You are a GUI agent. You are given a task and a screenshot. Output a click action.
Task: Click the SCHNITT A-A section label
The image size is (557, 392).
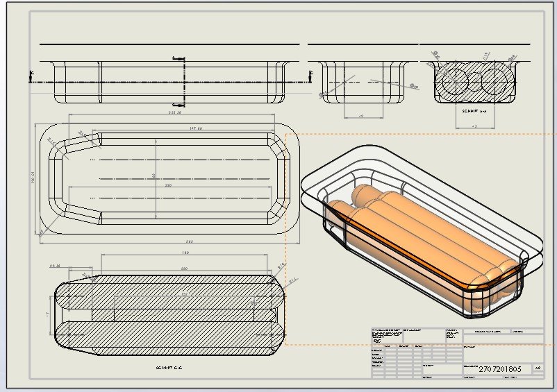(x=474, y=111)
